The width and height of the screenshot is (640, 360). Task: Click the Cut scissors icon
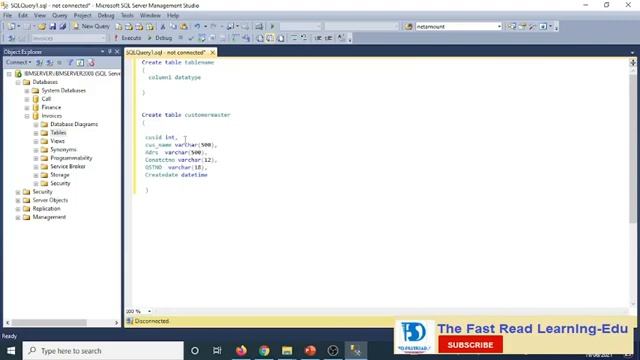click(163, 27)
